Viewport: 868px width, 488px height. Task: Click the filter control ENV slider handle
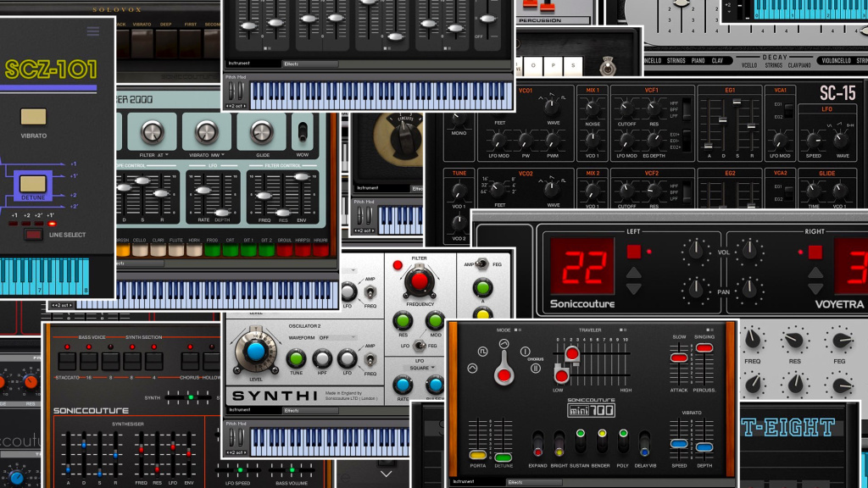tap(302, 177)
